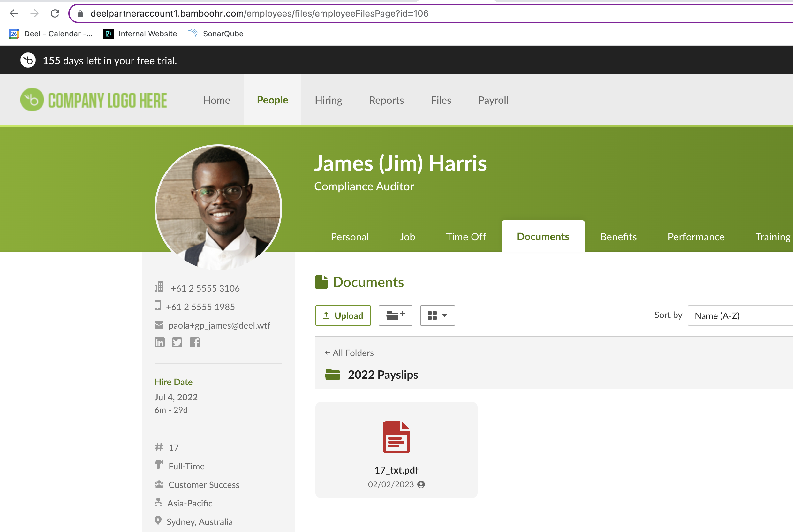Switch to the Job tab

point(407,237)
